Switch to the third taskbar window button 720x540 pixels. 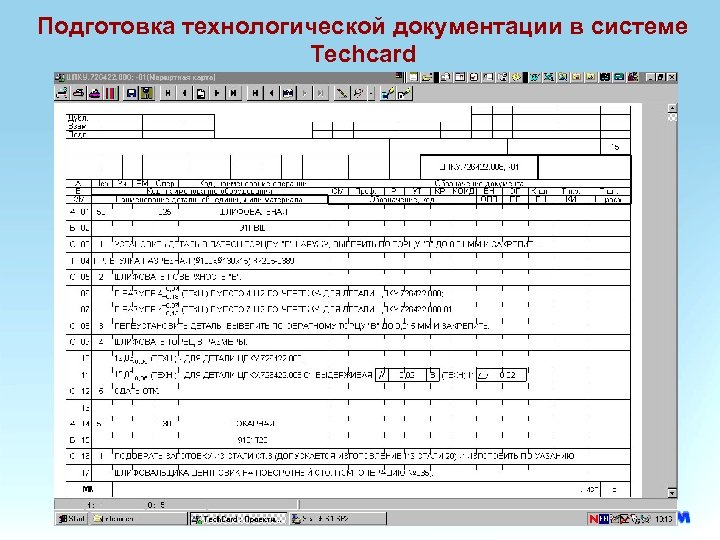coord(338,519)
